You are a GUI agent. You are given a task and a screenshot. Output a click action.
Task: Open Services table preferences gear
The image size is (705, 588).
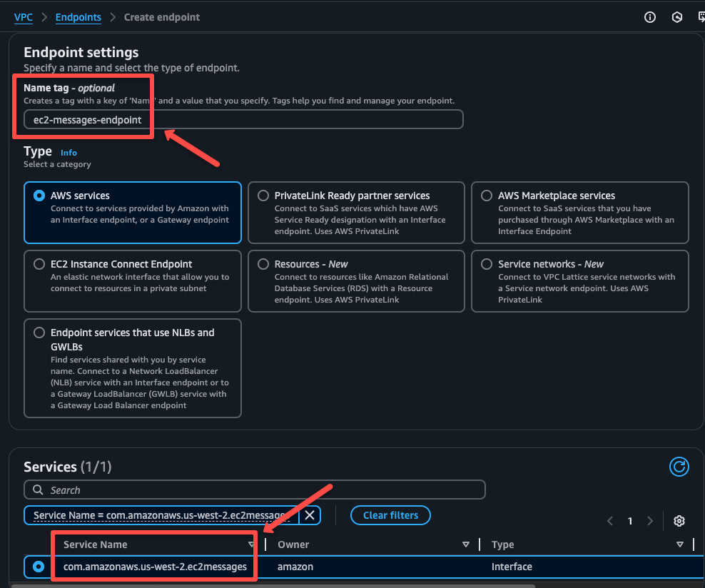point(679,521)
